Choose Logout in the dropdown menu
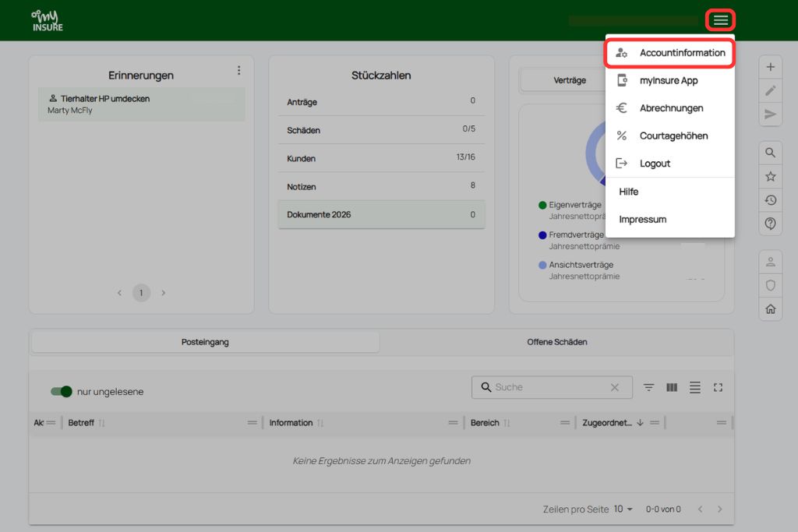798x532 pixels. 655,164
